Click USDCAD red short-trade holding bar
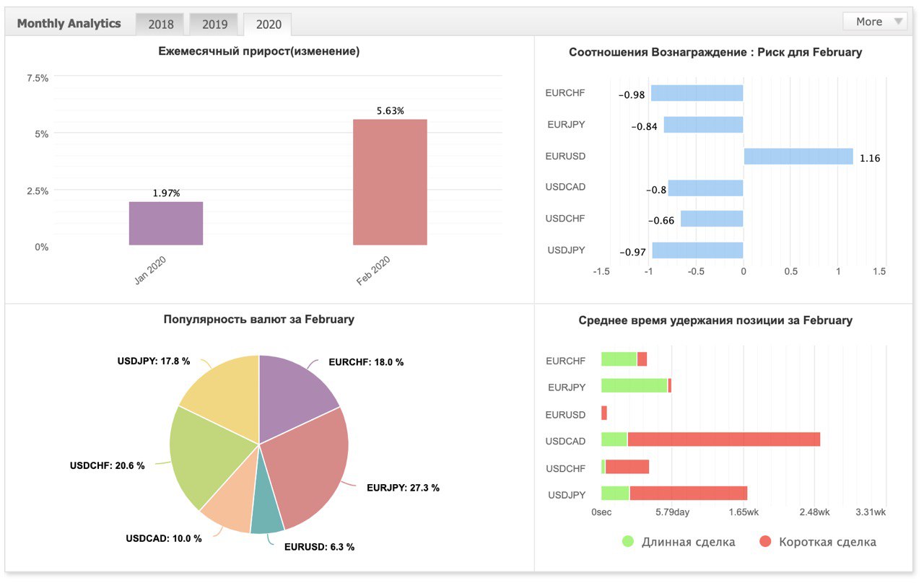The image size is (924, 583). coord(724,439)
